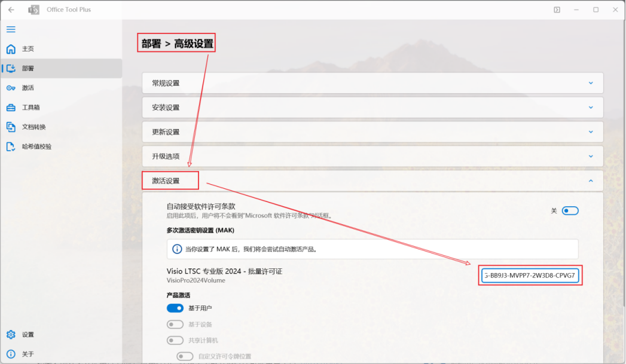Toggle 基于设备 activation switch

pyautogui.click(x=175, y=325)
